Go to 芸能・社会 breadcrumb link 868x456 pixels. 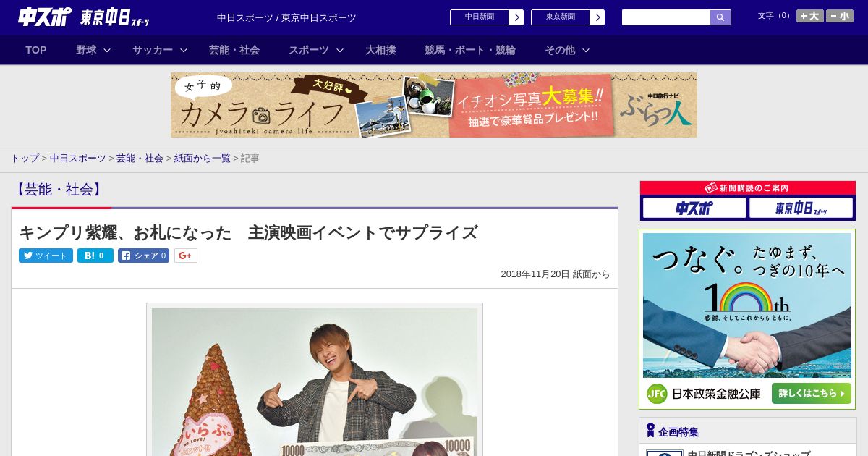[x=140, y=158]
